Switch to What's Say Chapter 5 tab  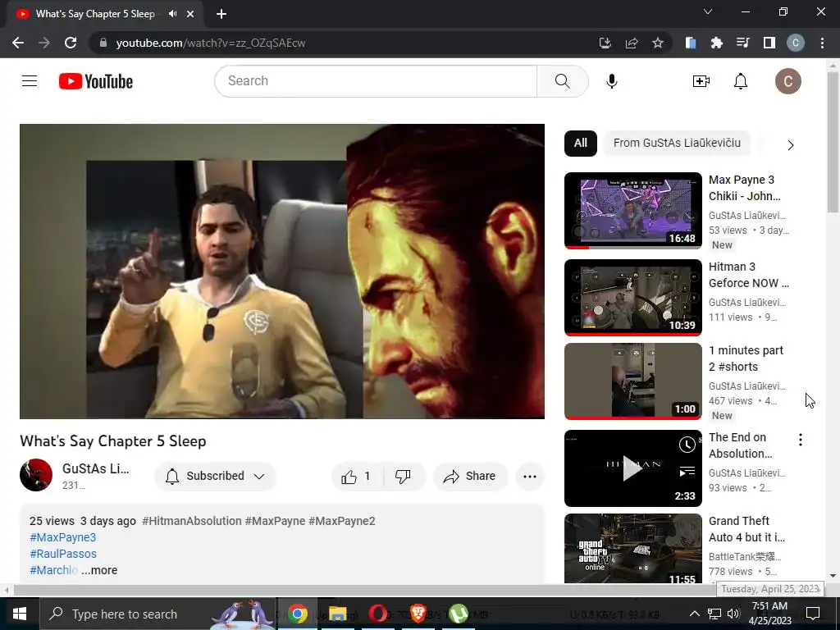[x=95, y=14]
